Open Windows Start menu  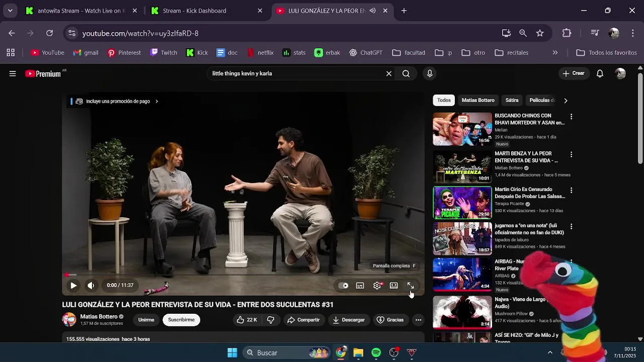point(232,353)
